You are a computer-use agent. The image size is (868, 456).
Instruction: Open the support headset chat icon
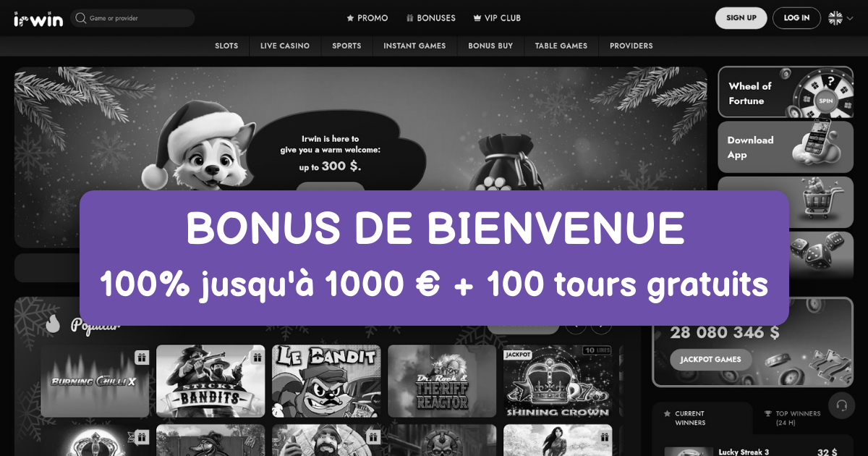[841, 405]
